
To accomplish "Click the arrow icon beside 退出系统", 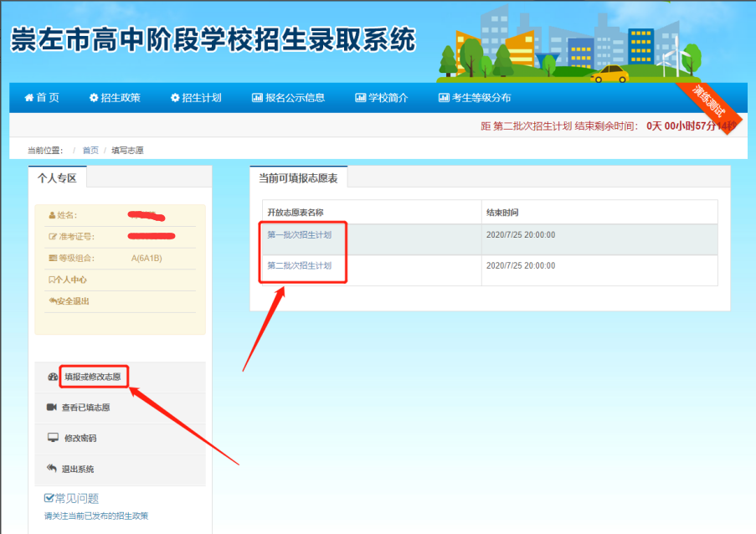I will click(x=53, y=469).
